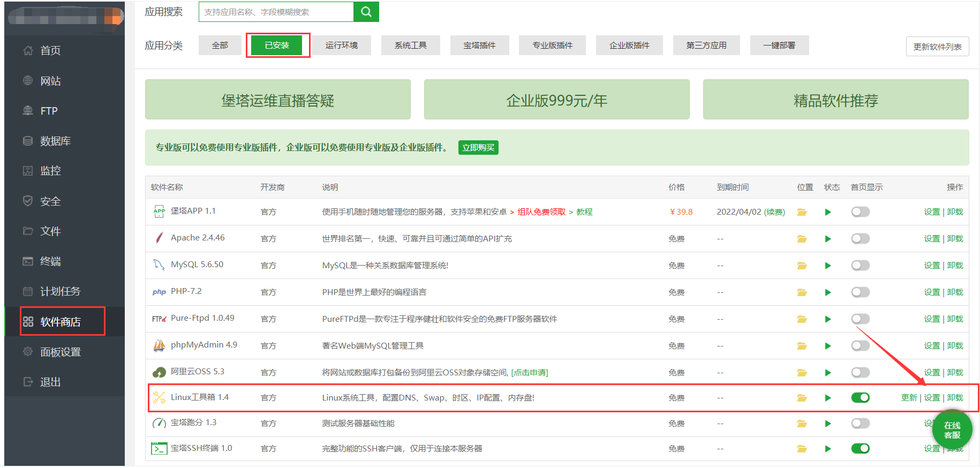Image resolution: width=980 pixels, height=468 pixels.
Task: Disable homepage display for 宝塔SSH终端 1.0
Action: (x=861, y=449)
